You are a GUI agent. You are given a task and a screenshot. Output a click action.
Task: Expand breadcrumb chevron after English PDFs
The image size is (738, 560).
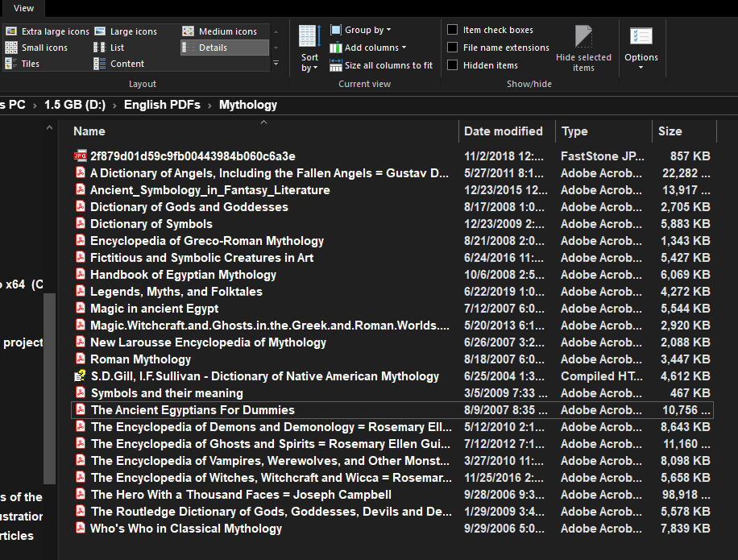210,105
